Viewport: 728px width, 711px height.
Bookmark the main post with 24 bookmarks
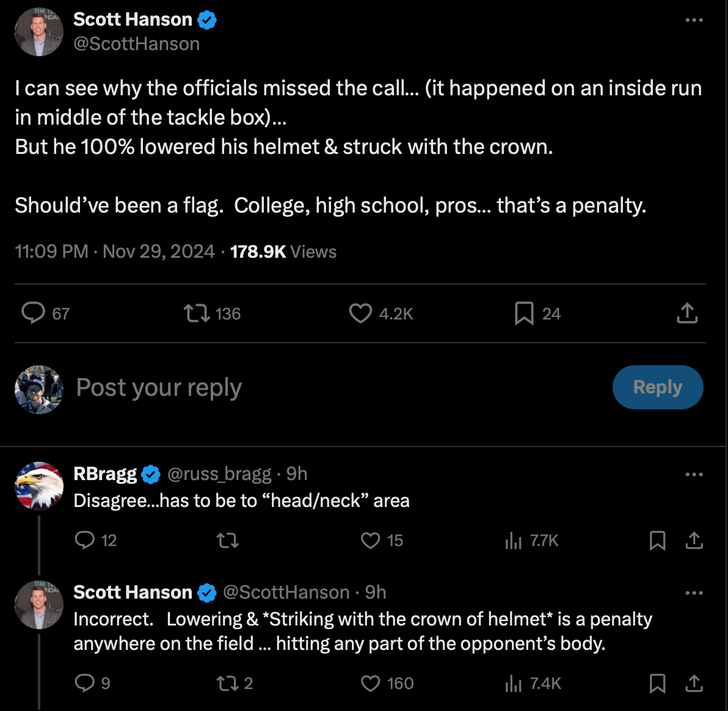[x=524, y=313]
